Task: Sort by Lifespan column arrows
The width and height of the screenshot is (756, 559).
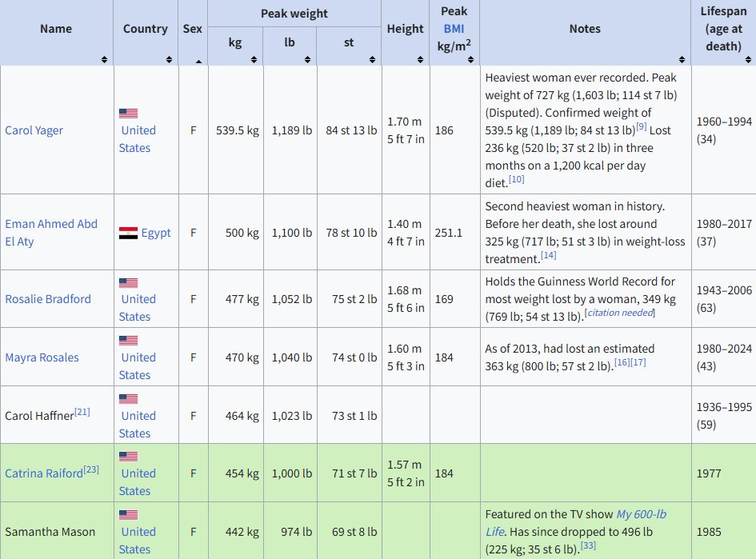Action: click(748, 59)
